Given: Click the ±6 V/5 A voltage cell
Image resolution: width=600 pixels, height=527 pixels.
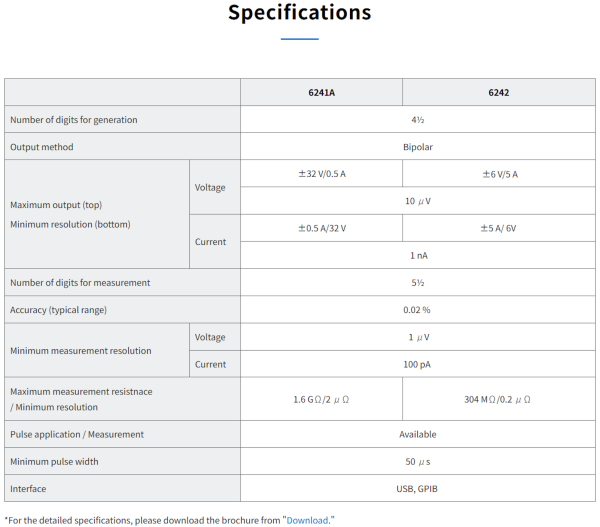Looking at the screenshot, I should tap(499, 174).
